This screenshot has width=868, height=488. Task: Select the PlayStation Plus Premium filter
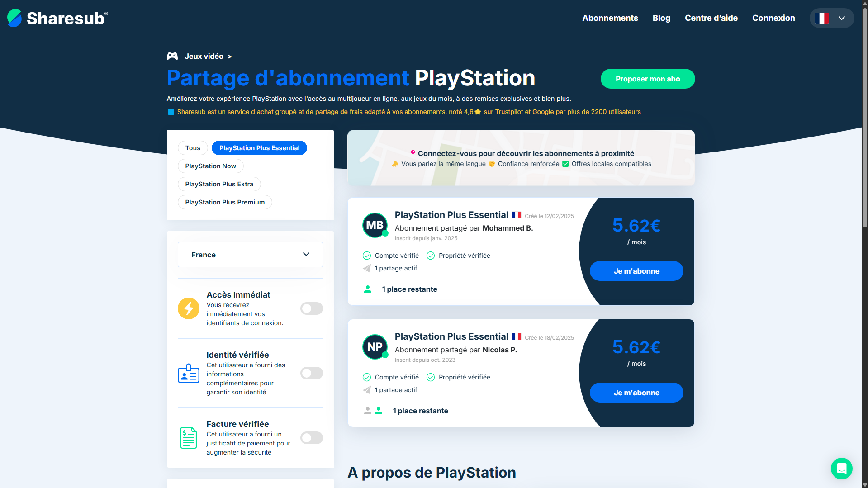pyautogui.click(x=225, y=202)
